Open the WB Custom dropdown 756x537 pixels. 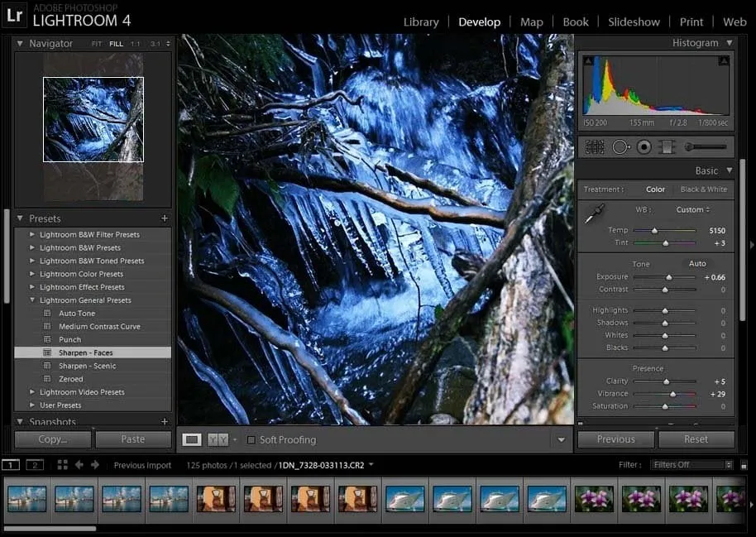click(x=693, y=210)
